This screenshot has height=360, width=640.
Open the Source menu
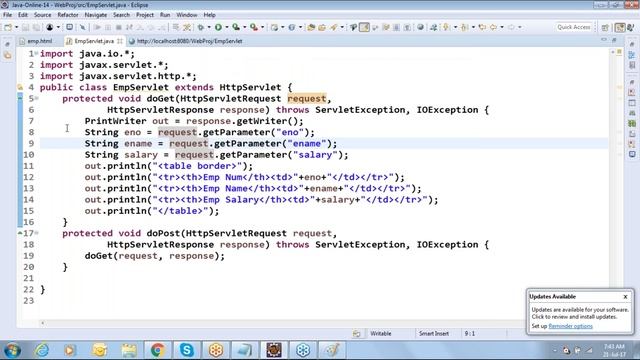click(x=42, y=15)
